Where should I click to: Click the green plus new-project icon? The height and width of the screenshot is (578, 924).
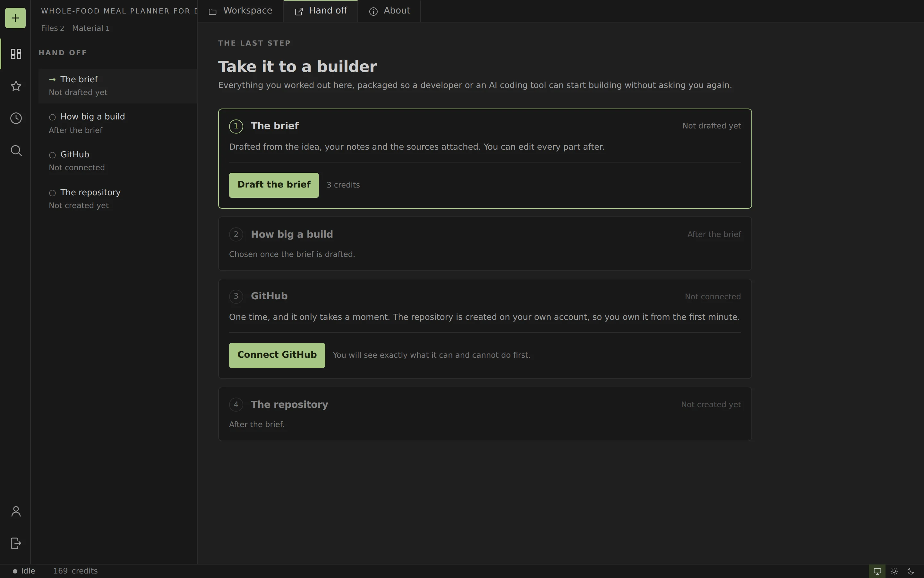15,18
